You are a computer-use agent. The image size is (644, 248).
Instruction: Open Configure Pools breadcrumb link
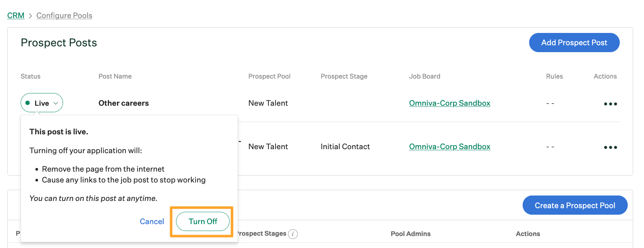click(64, 16)
